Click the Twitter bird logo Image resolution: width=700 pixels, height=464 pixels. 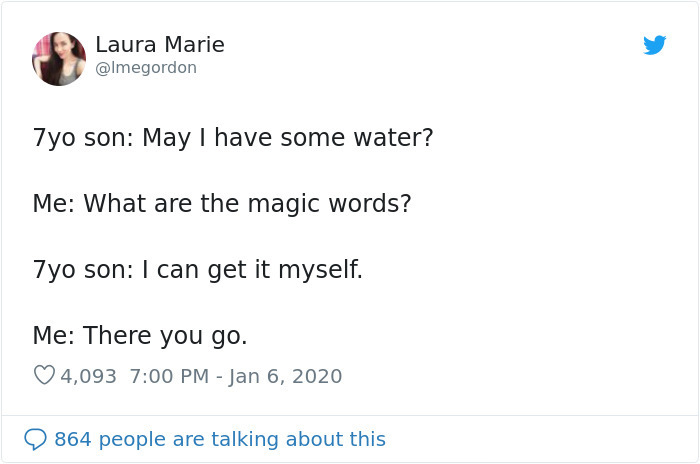[654, 45]
